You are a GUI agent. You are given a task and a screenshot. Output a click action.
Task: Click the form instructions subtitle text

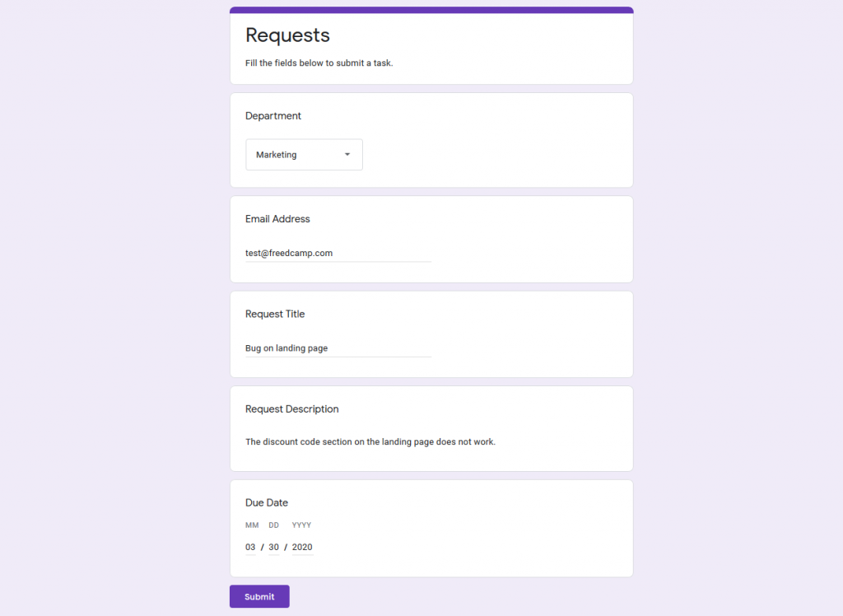tap(319, 63)
